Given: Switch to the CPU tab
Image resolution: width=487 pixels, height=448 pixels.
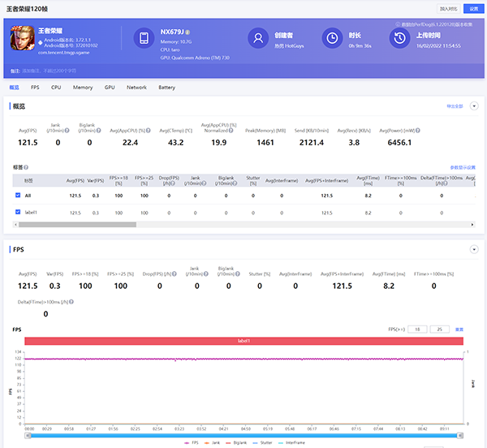Looking at the screenshot, I should (x=56, y=87).
